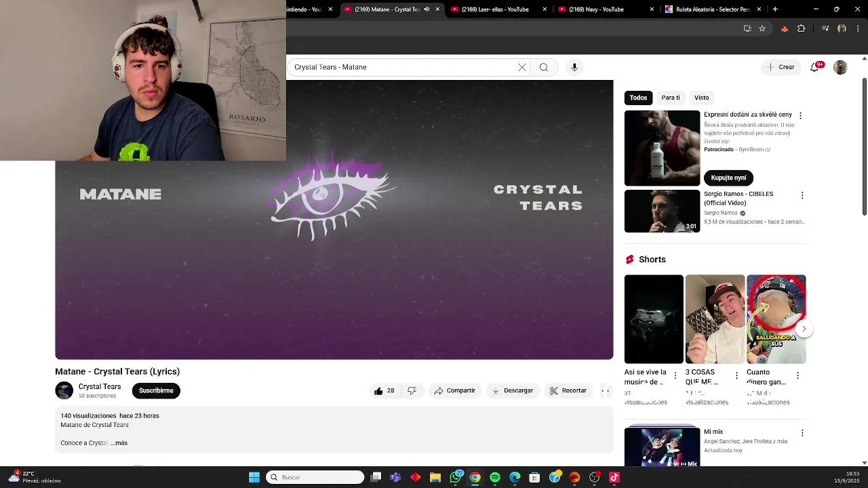Open options for Mi mix playlist

point(802,433)
